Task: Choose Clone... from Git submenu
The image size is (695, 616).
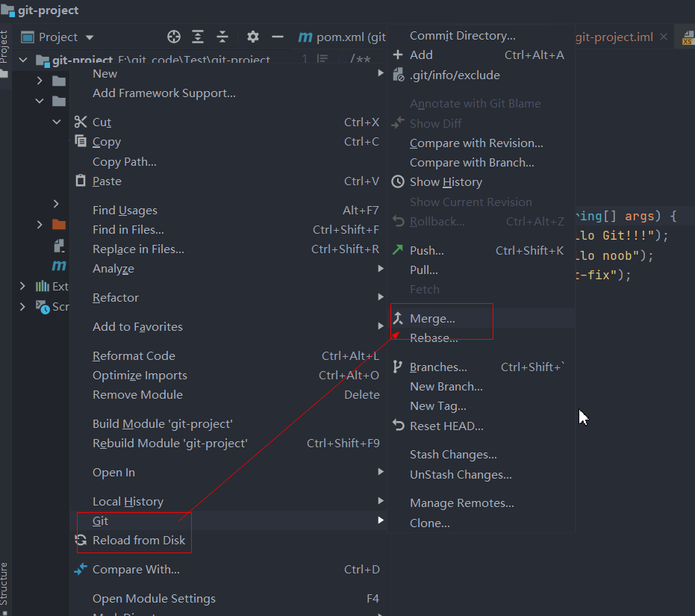Action: tap(481, 523)
